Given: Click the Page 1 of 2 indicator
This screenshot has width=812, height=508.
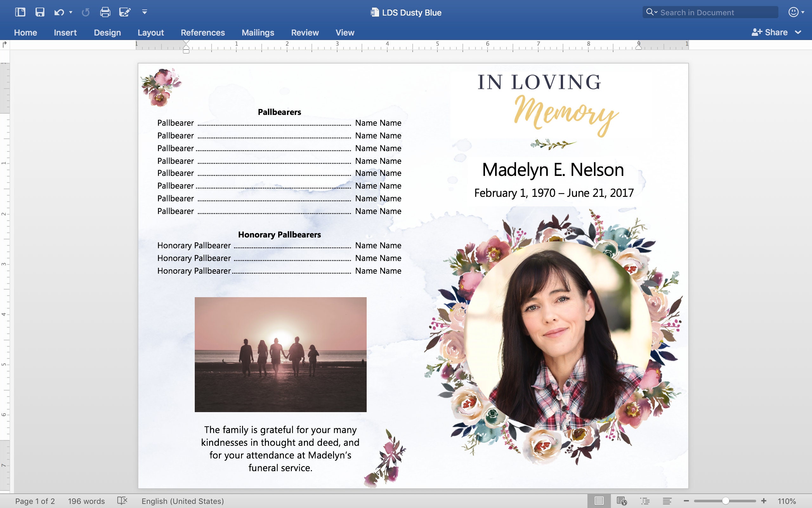Looking at the screenshot, I should click(35, 501).
